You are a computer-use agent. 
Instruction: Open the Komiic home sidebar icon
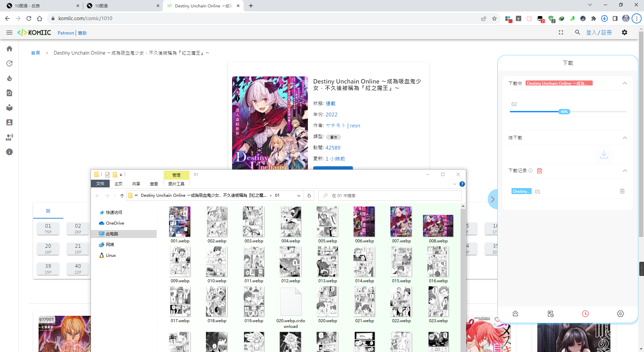9,49
